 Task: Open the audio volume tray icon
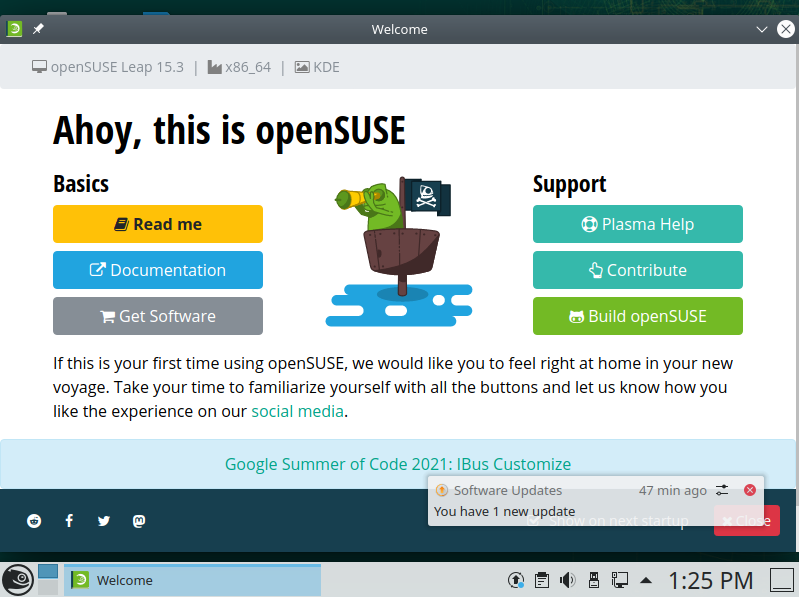pos(568,580)
